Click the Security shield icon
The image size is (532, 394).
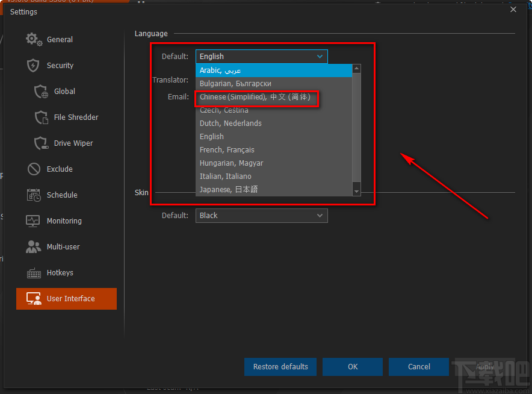[x=33, y=65]
